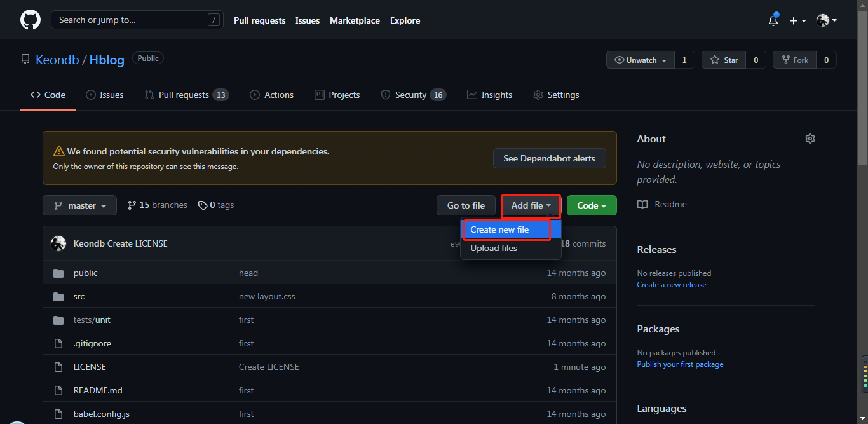Viewport: 868px width, 424px height.
Task: View the 15 branches link
Action: tap(158, 205)
